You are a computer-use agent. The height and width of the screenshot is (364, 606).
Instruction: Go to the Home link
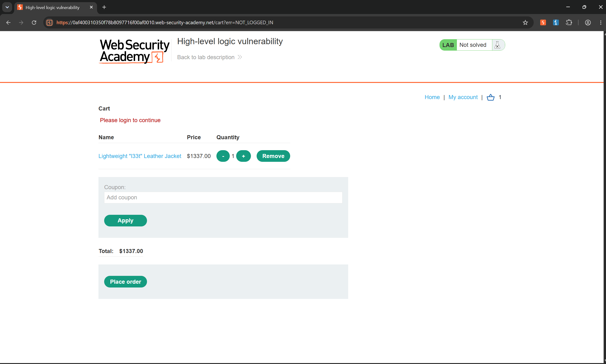[x=432, y=97]
